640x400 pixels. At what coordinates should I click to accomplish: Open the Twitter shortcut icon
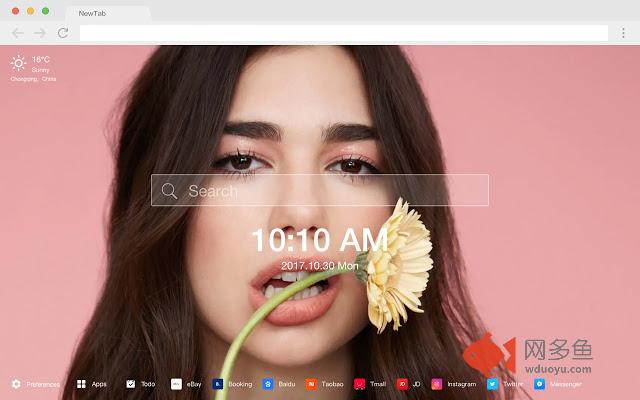pos(492,384)
